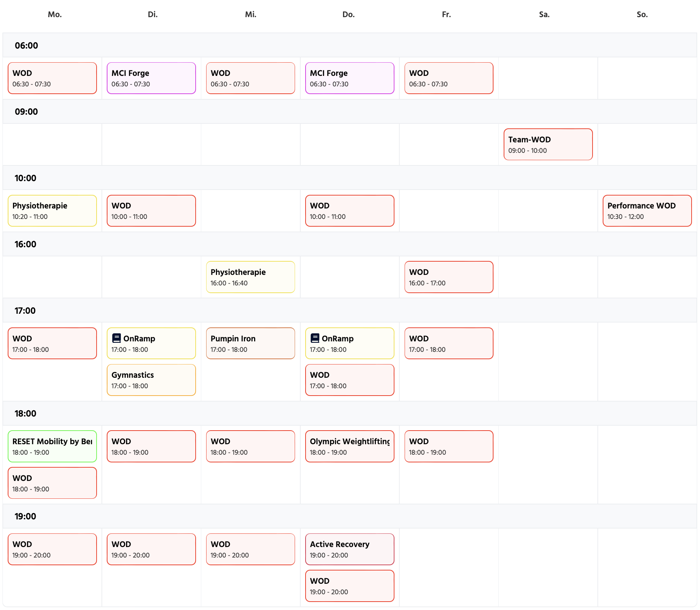Open Wednesday's Physiotherapie 16:00 slot
This screenshot has height=610, width=700.
[250, 277]
